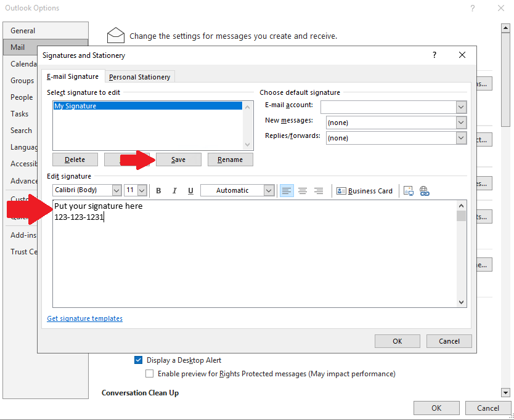The image size is (514, 420).
Task: Open Tasks in Outlook Options sidebar
Action: pyautogui.click(x=20, y=114)
